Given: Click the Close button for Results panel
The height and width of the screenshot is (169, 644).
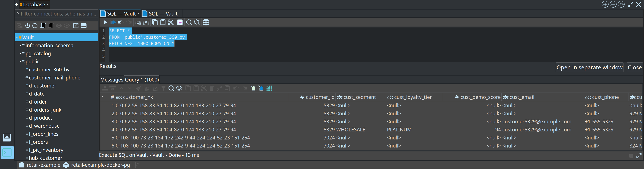Looking at the screenshot, I should pos(634,67).
